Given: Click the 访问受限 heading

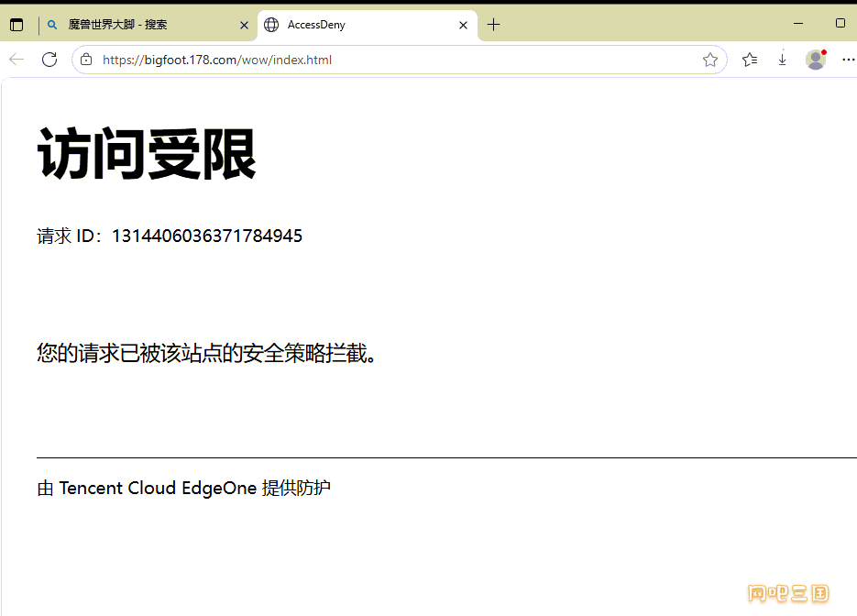Looking at the screenshot, I should 147,153.
